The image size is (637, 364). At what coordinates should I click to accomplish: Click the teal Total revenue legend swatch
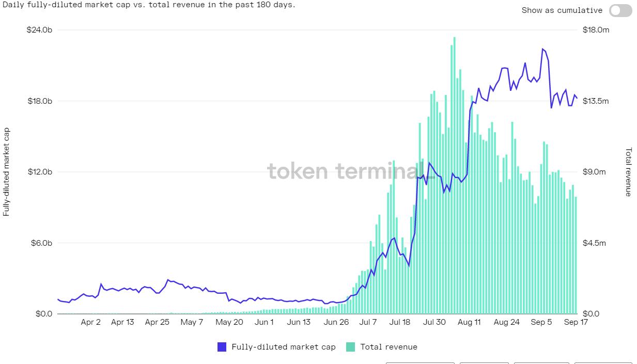351,347
